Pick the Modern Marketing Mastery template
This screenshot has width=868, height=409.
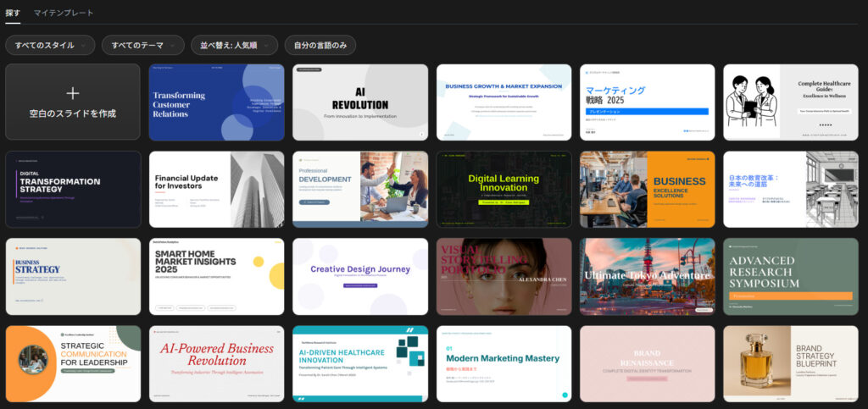(504, 363)
